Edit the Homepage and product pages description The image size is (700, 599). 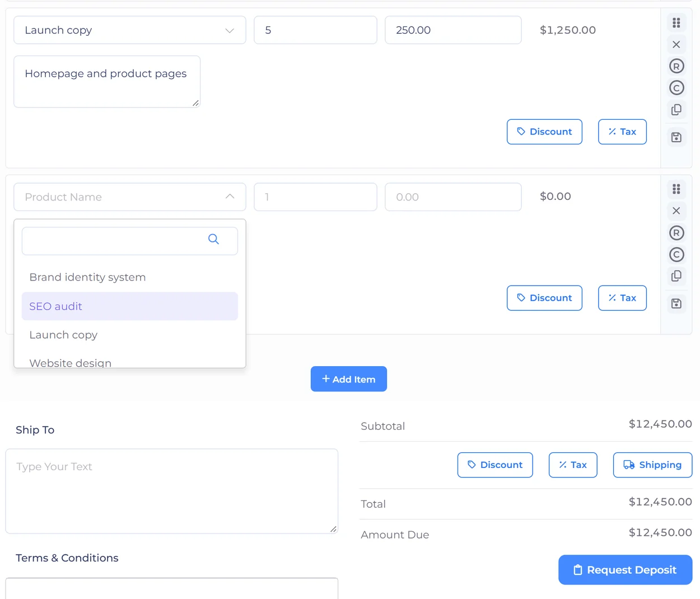click(x=107, y=82)
